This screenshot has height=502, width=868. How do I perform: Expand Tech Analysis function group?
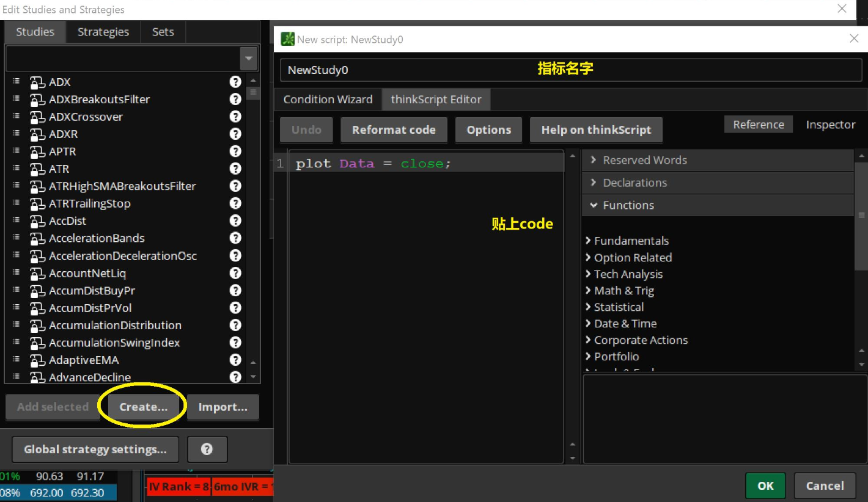[x=623, y=274]
